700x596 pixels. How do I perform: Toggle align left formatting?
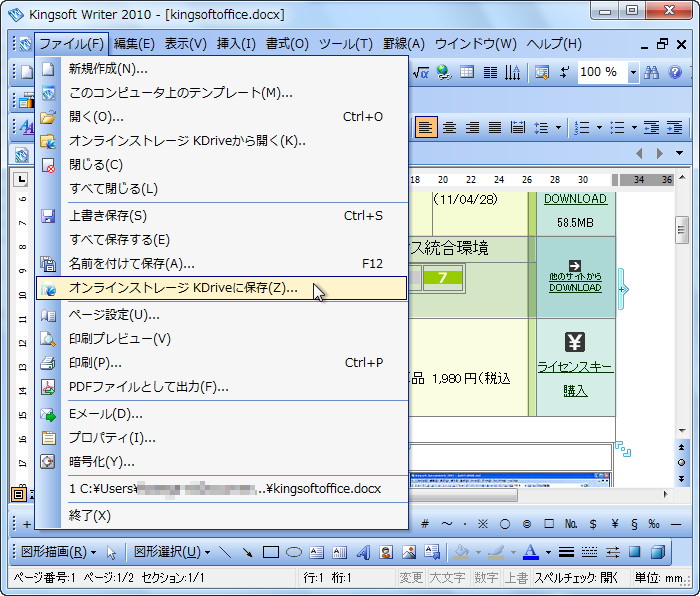click(x=426, y=128)
